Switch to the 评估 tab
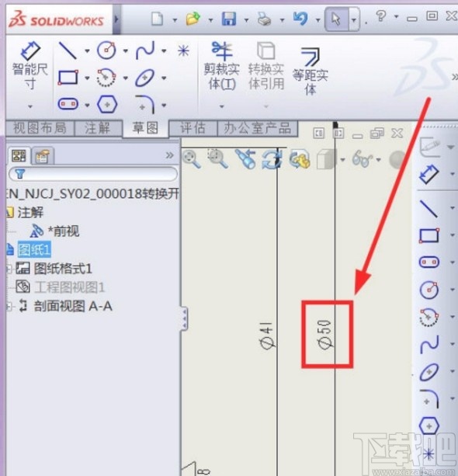 [x=193, y=128]
